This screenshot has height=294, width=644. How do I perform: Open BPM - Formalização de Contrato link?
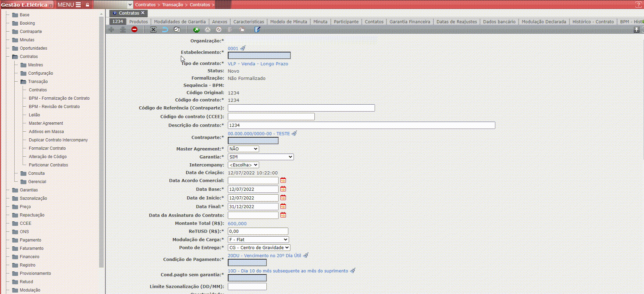point(59,98)
